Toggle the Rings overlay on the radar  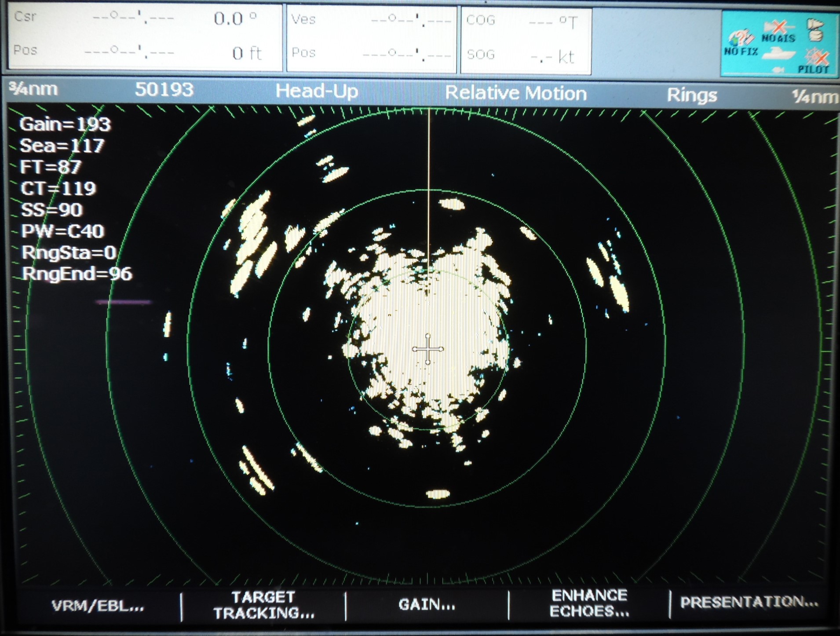(x=693, y=94)
